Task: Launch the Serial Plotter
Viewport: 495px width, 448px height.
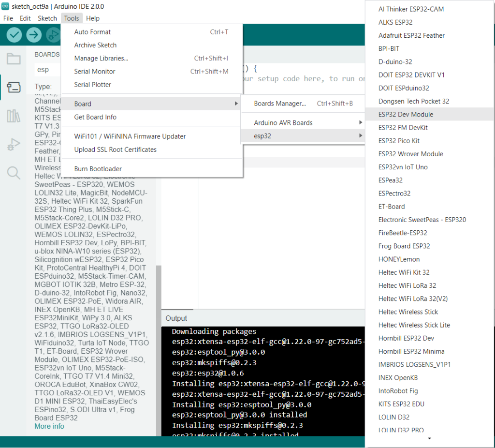Action: (152, 85)
